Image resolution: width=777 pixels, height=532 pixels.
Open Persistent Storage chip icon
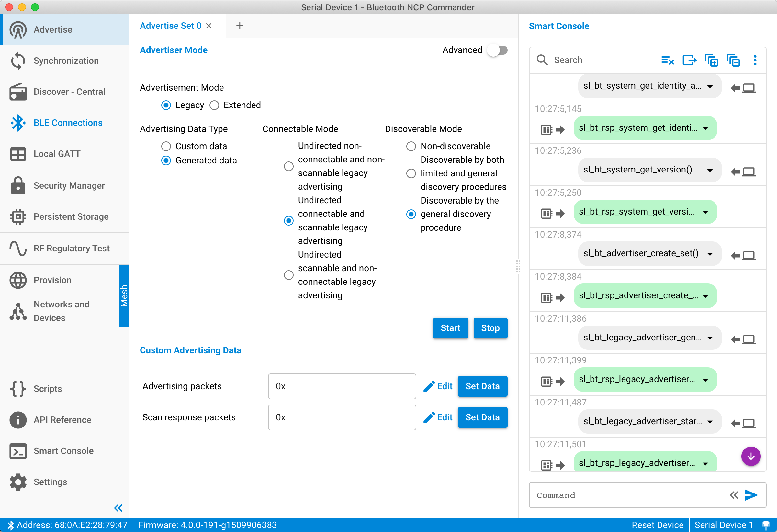click(18, 216)
